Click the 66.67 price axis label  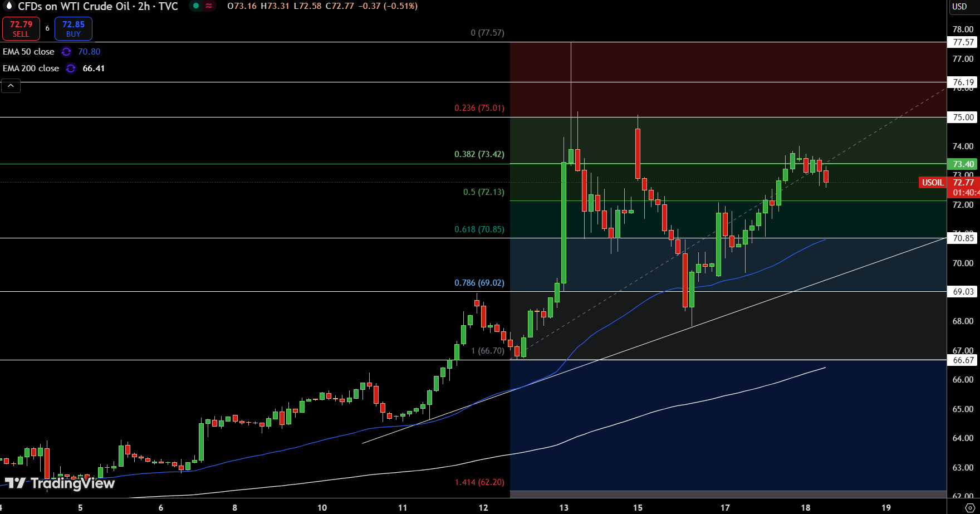coord(963,360)
